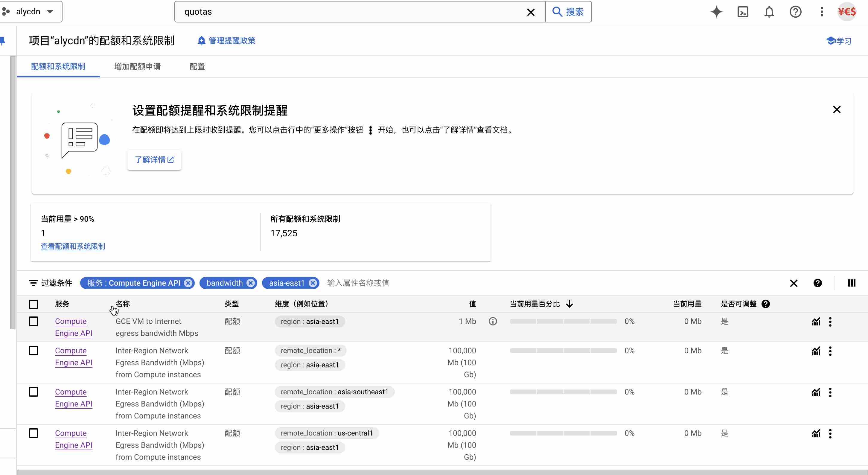868x475 pixels.
Task: Toggle the select-all header checkbox
Action: (x=33, y=304)
